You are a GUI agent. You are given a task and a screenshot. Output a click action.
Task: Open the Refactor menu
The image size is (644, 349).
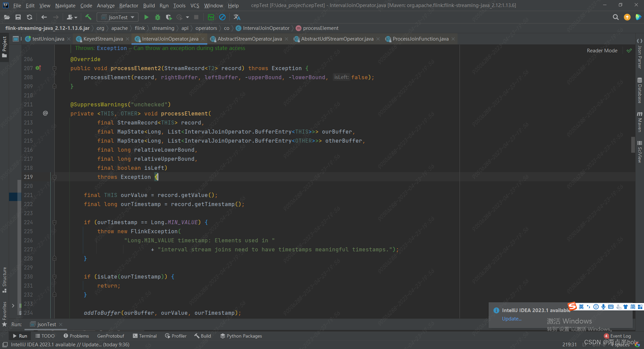tap(128, 5)
